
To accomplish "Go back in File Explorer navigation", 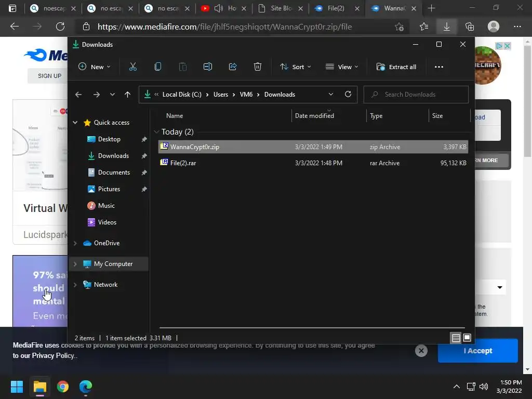I will tap(78, 95).
